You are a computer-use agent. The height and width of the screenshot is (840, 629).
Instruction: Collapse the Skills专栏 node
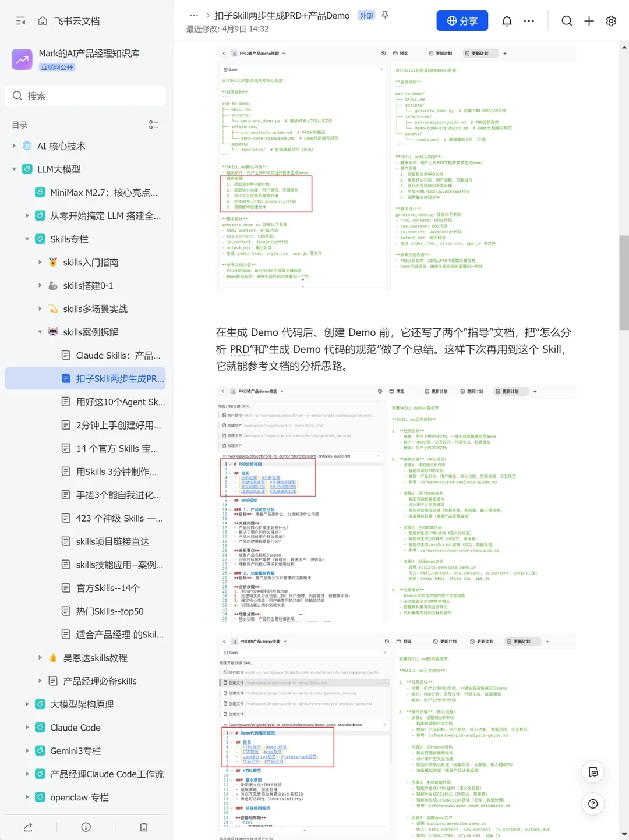click(27, 239)
